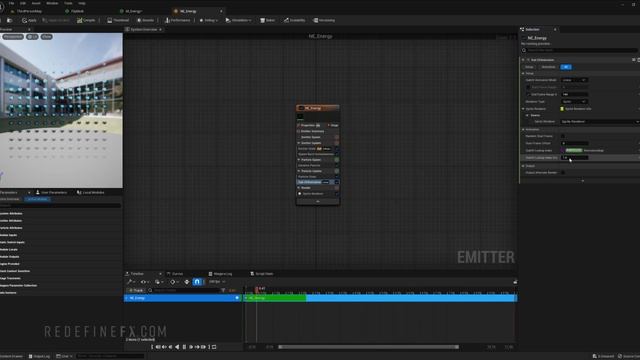This screenshot has height=360, width=640.
Task: Open the Scalability toolbar option
Action: point(294,20)
